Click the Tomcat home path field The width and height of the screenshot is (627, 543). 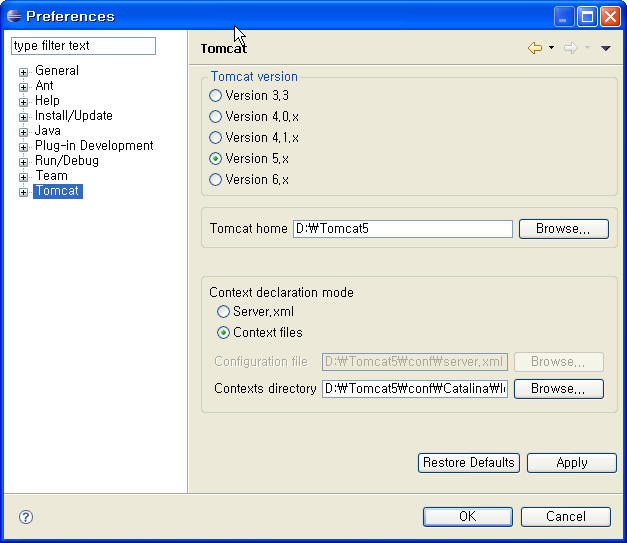point(403,229)
